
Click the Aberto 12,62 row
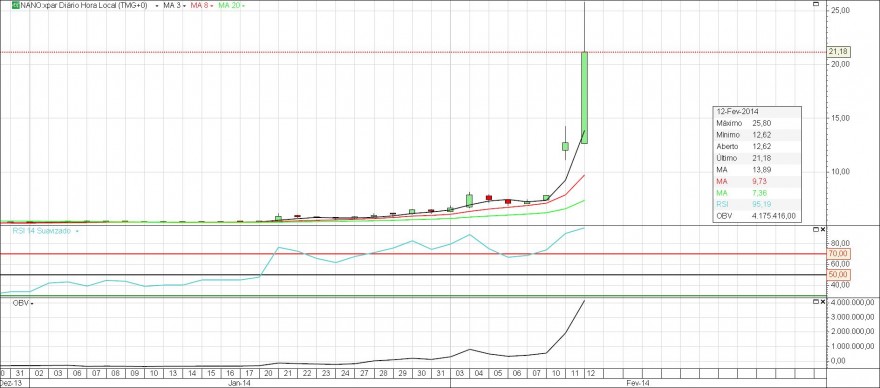(x=757, y=146)
